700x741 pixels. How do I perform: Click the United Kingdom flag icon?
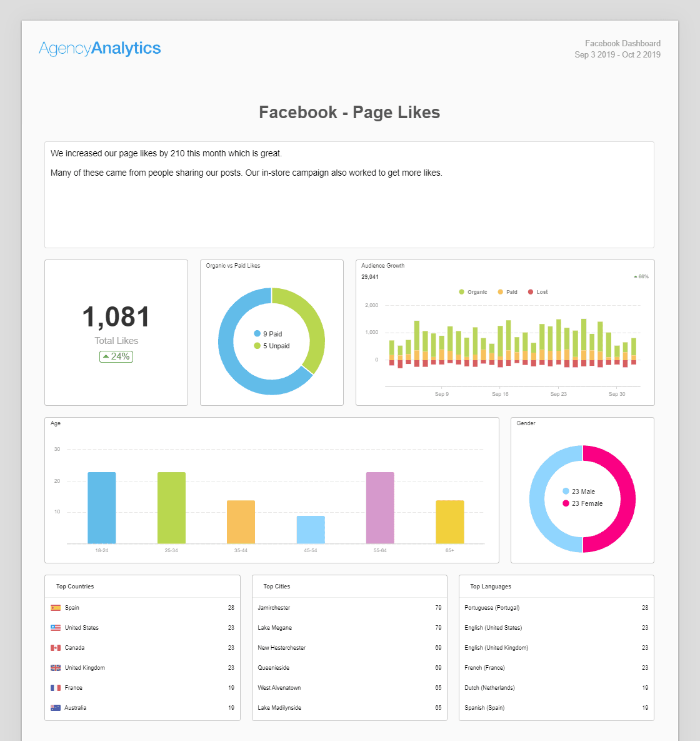tap(56, 667)
